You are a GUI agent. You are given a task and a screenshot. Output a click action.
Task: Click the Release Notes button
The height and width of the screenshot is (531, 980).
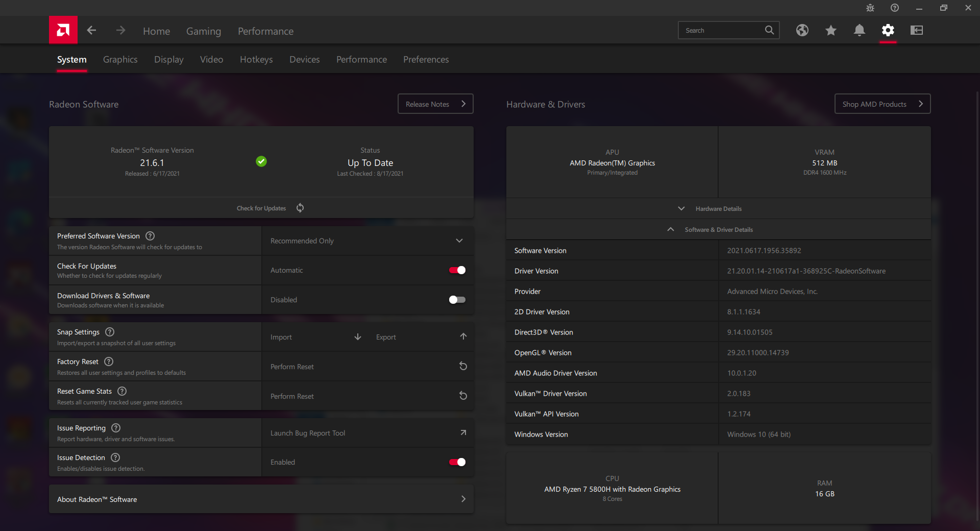pos(435,104)
